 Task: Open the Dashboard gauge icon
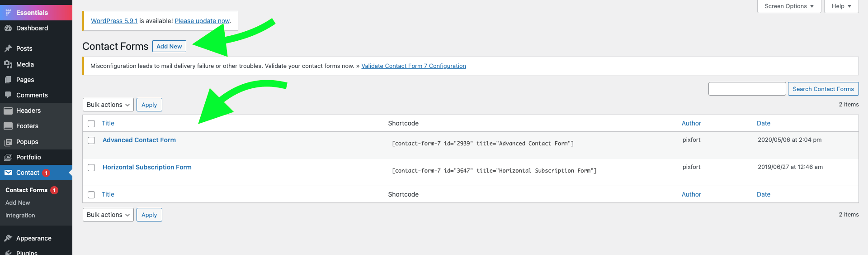tap(8, 28)
